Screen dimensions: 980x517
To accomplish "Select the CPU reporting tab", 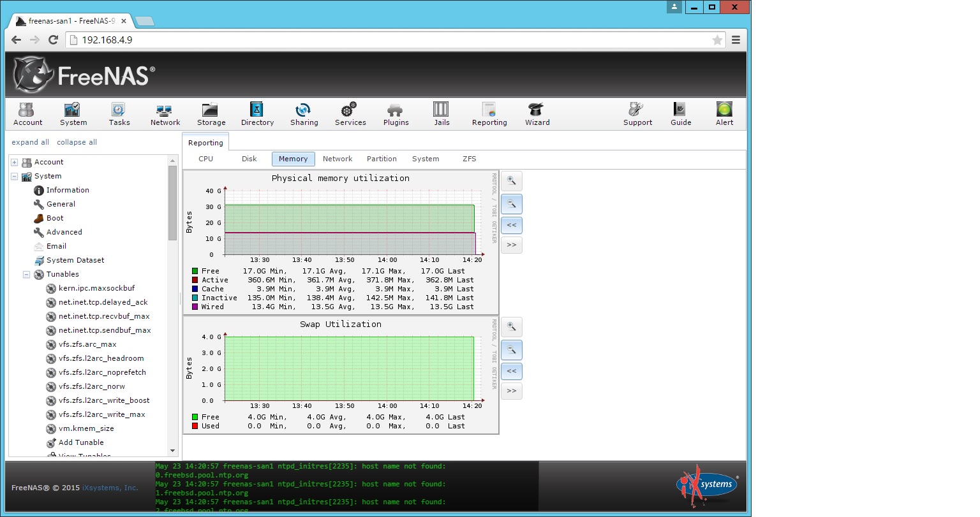I will pos(205,159).
